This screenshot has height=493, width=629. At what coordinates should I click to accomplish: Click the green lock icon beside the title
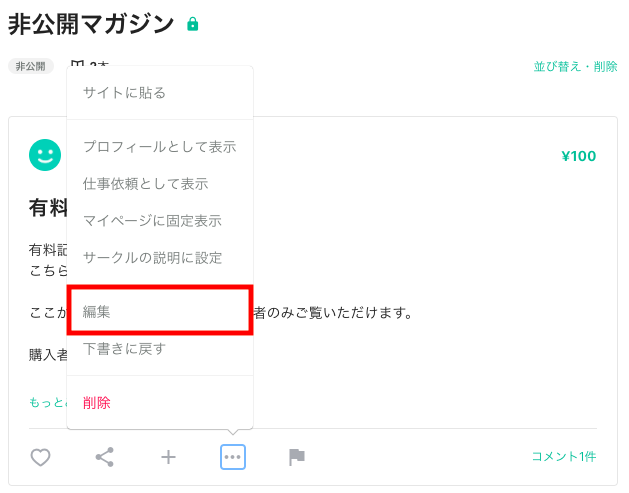193,24
